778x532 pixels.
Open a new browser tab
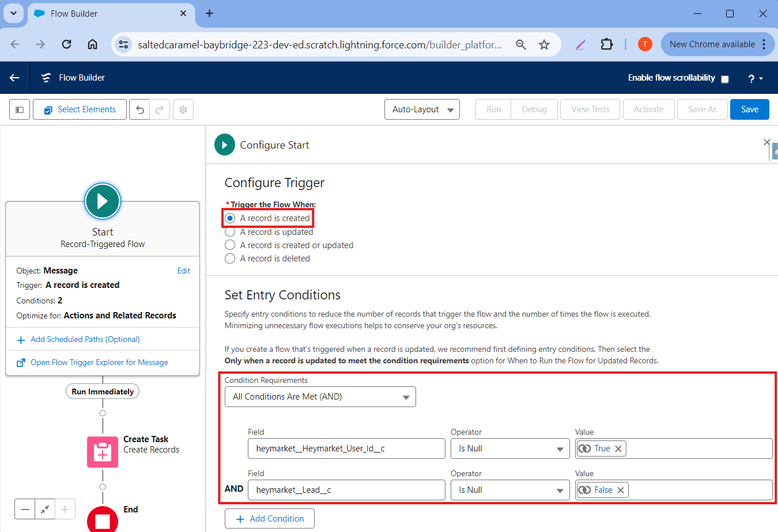pyautogui.click(x=209, y=13)
